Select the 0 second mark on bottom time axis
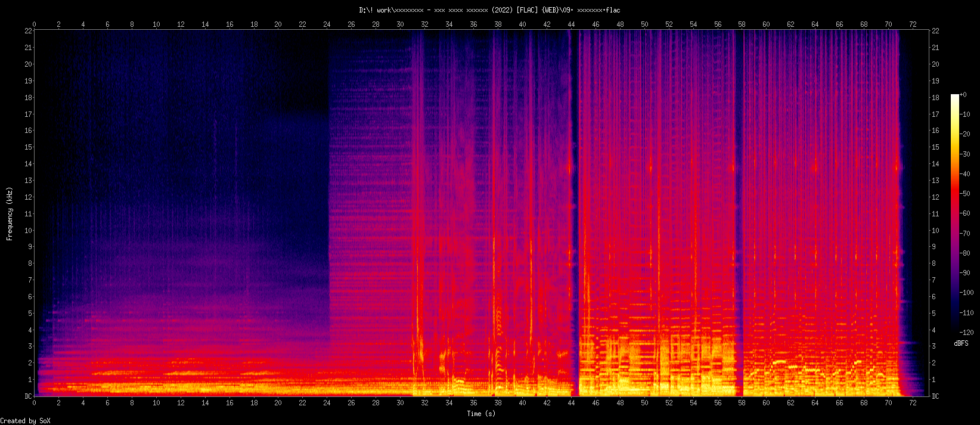 [x=35, y=403]
